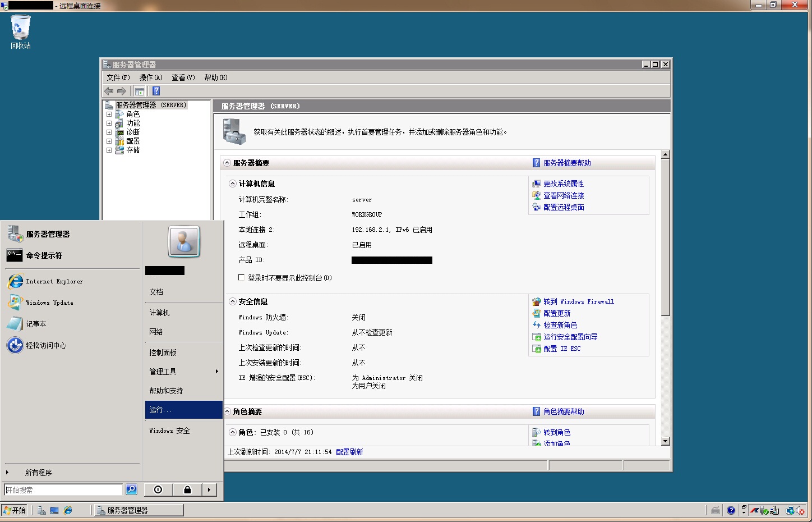812x522 pixels.
Task: Click the 配置 IE ESC link
Action: pos(562,349)
